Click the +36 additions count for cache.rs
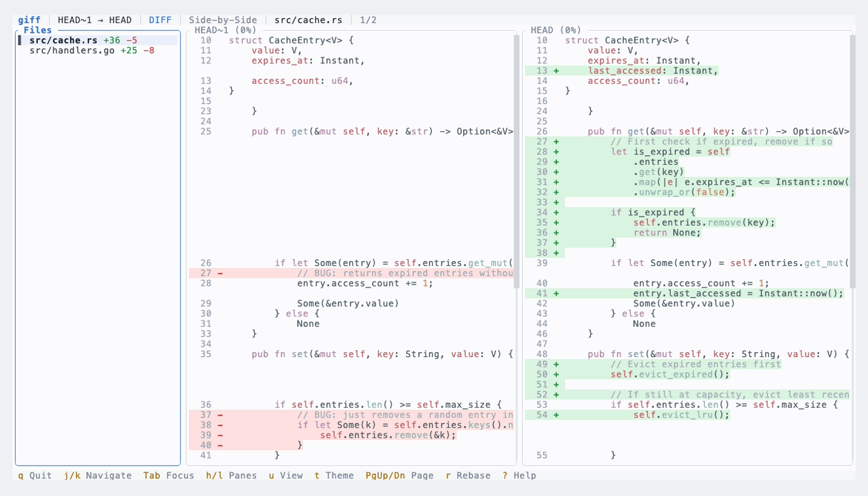The width and height of the screenshot is (868, 496). click(x=112, y=40)
